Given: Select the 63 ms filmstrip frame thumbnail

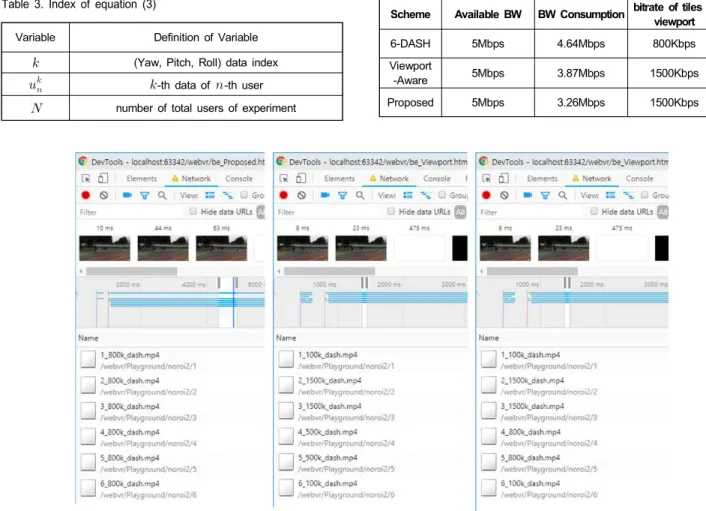Looking at the screenshot, I should [x=222, y=248].
